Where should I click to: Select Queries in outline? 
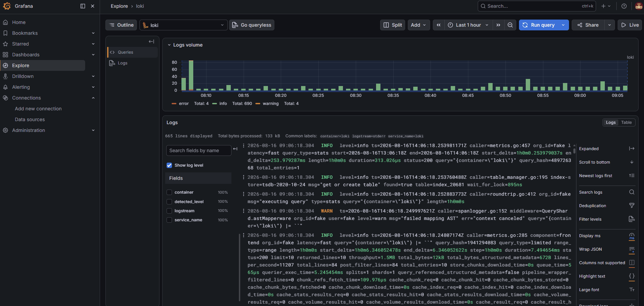[x=132, y=52]
